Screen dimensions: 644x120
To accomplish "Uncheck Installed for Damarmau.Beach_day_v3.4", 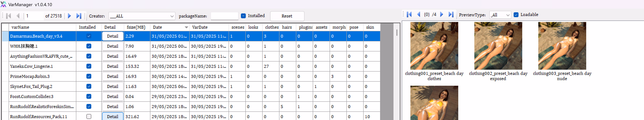I will pos(89,36).
